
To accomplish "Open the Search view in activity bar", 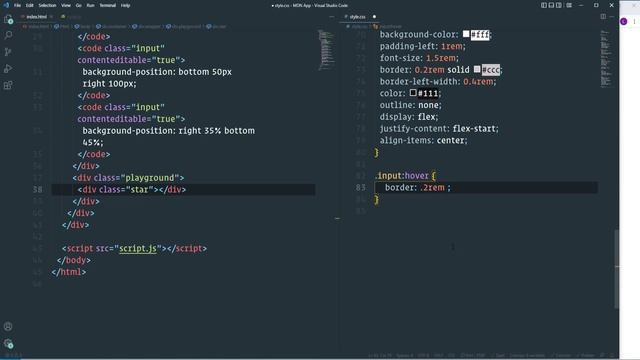I will tap(8, 35).
